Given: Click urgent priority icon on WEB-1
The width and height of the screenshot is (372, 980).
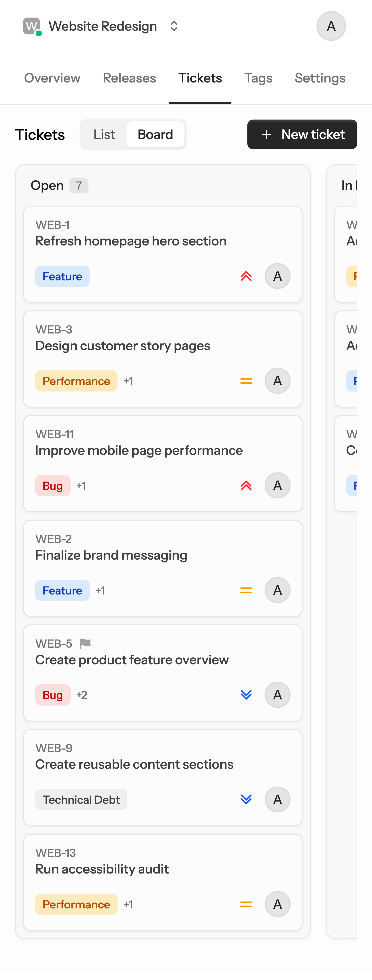Looking at the screenshot, I should coord(246,276).
